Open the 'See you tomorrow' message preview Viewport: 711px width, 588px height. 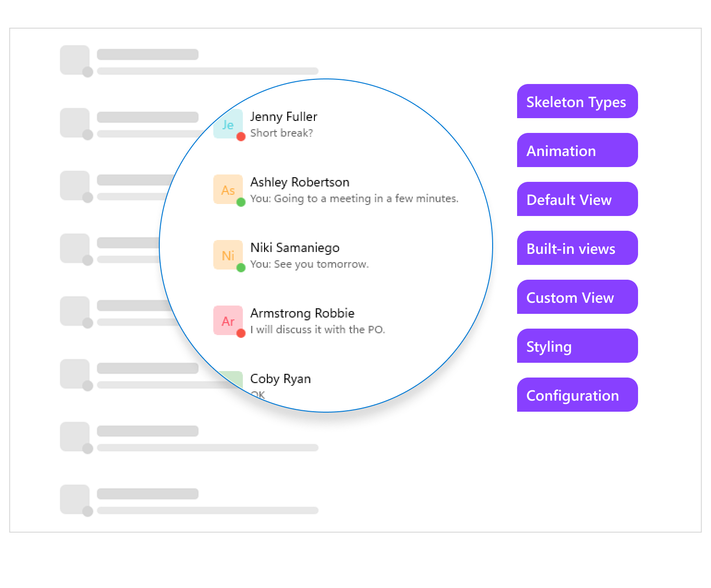[309, 264]
